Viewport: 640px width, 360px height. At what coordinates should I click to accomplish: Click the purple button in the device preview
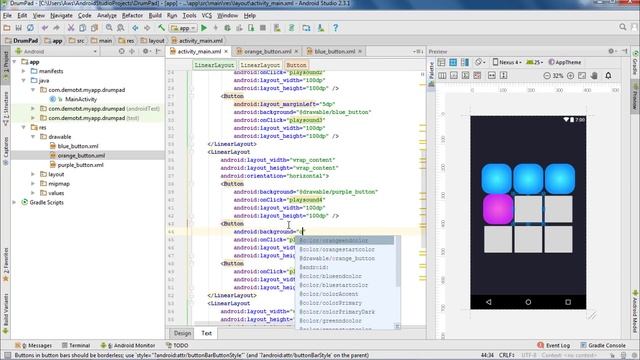[498, 209]
